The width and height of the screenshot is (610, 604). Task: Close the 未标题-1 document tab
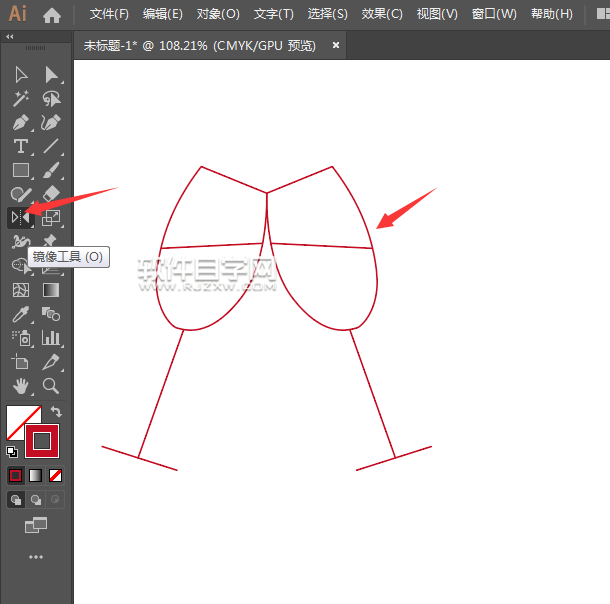(x=336, y=45)
